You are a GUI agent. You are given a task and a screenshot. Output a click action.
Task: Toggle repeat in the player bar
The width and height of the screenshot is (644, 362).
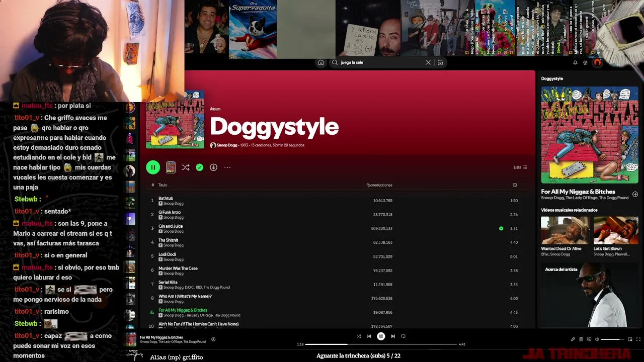pyautogui.click(x=403, y=336)
